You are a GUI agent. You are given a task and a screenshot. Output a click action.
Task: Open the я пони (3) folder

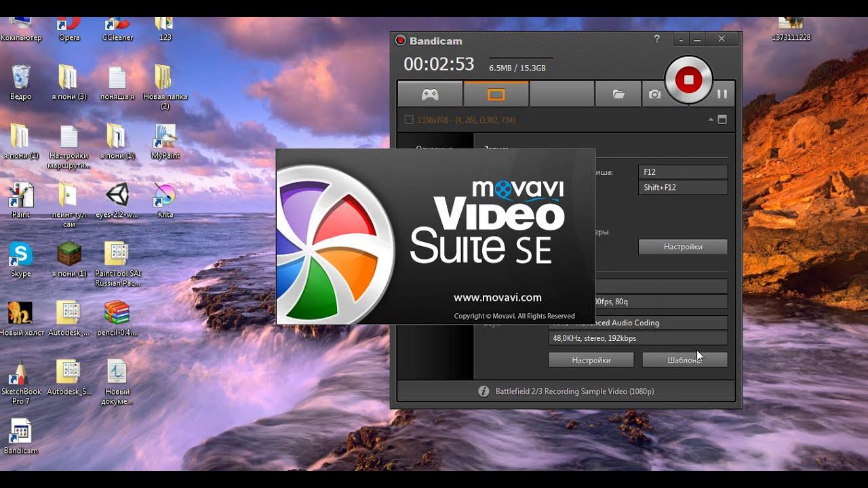69,82
